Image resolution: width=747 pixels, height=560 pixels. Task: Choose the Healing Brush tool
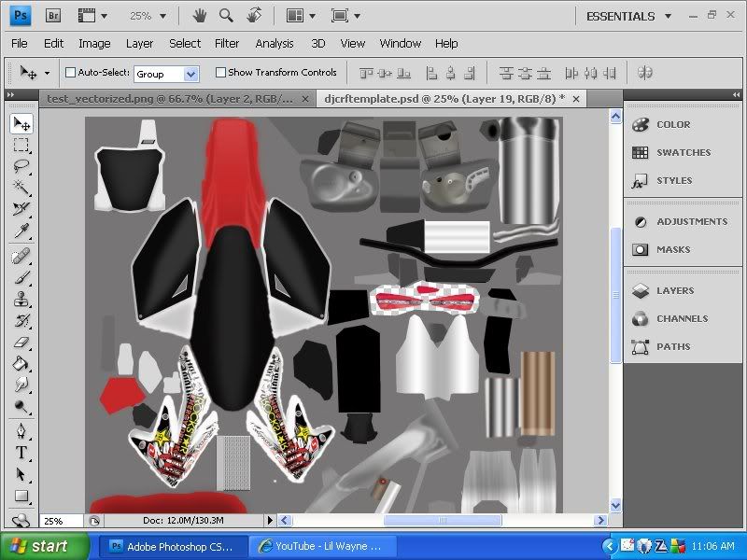[x=21, y=257]
